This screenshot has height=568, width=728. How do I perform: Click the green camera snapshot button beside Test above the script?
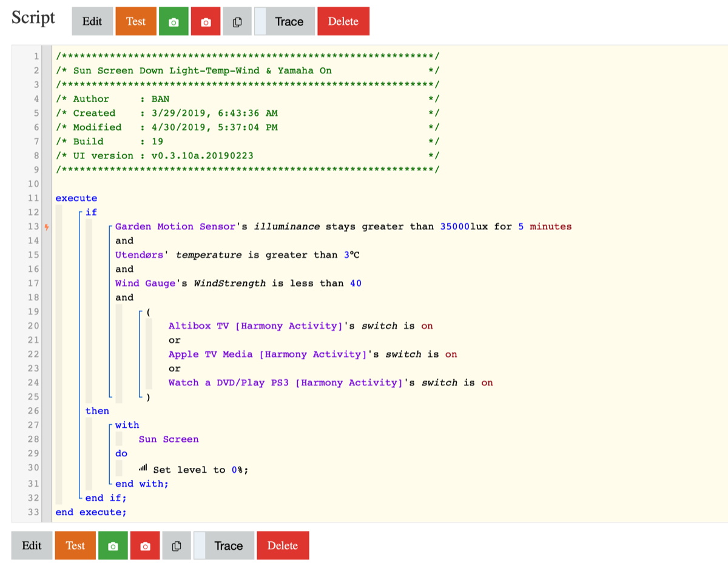pyautogui.click(x=174, y=22)
